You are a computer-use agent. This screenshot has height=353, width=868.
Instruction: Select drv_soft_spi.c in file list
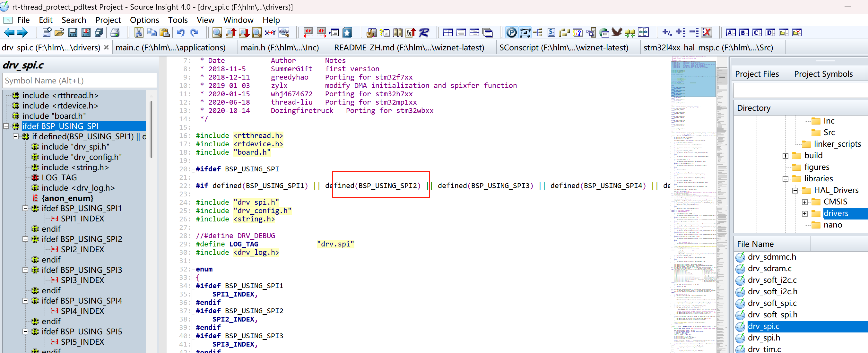tap(772, 303)
